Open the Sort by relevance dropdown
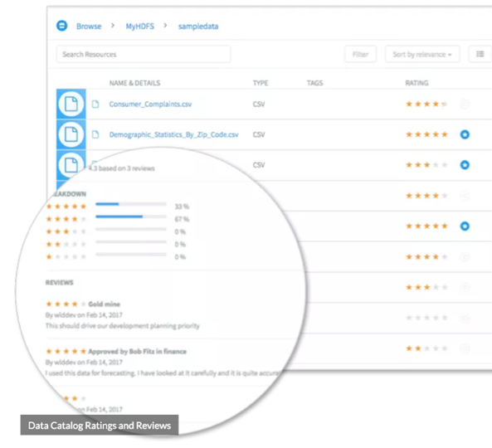 point(422,54)
